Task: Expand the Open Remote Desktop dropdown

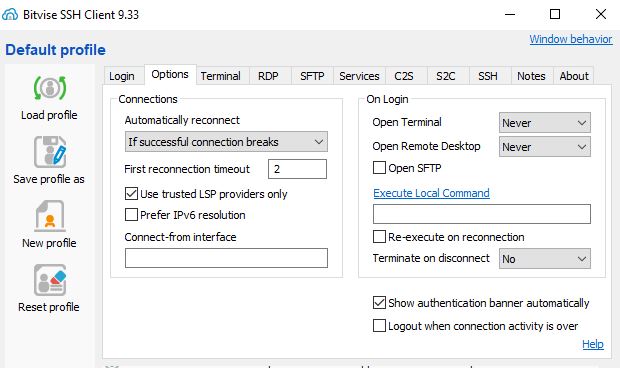Action: [544, 147]
